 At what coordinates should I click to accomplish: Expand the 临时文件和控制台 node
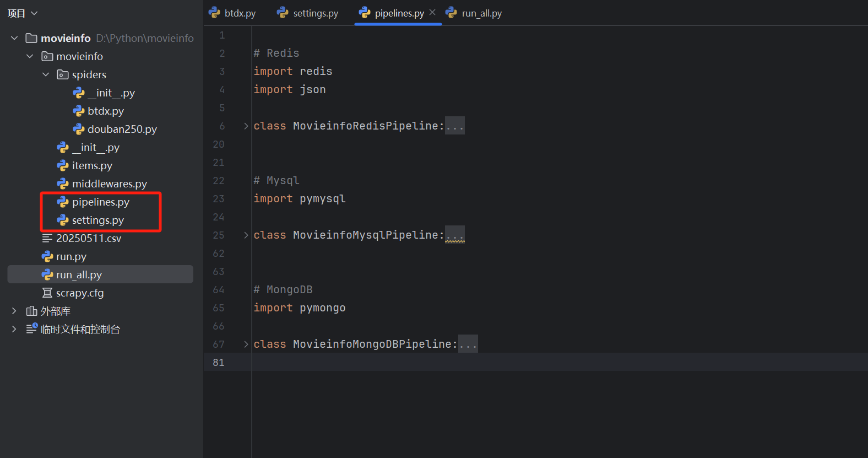pos(14,329)
